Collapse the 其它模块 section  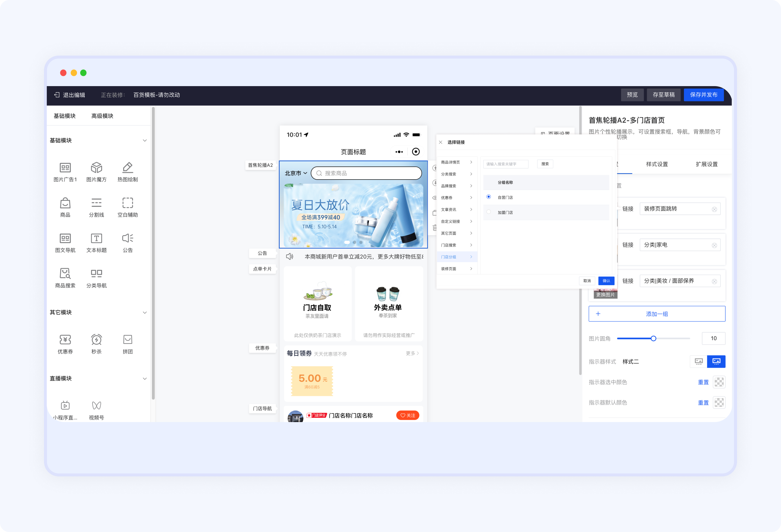click(x=145, y=313)
